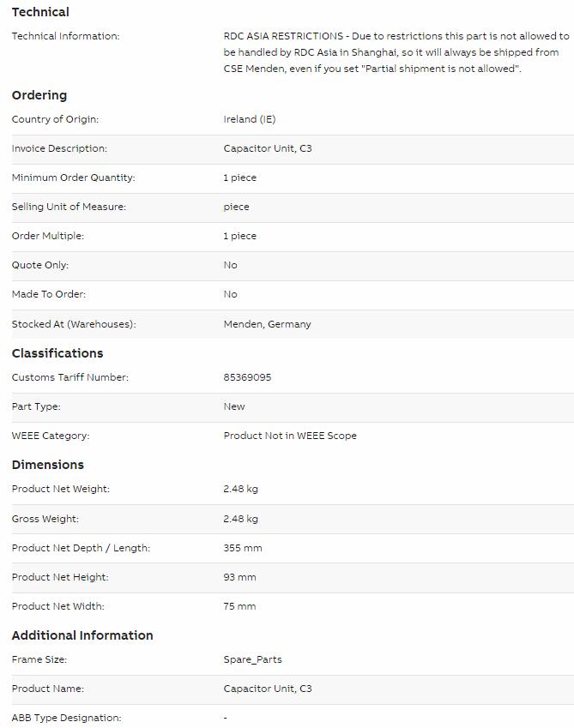Image resolution: width=574 pixels, height=728 pixels.
Task: Click customs tariff number 85369095
Action: point(247,377)
